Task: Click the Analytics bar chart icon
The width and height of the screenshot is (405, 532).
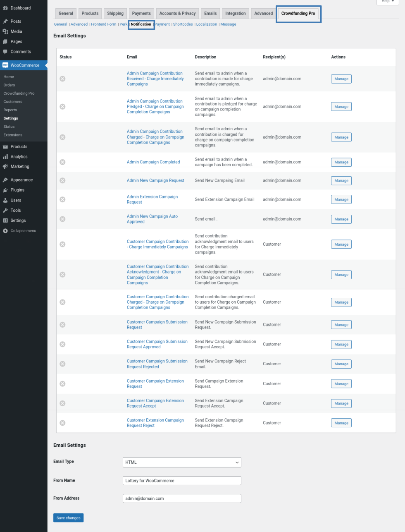Action: [5, 157]
